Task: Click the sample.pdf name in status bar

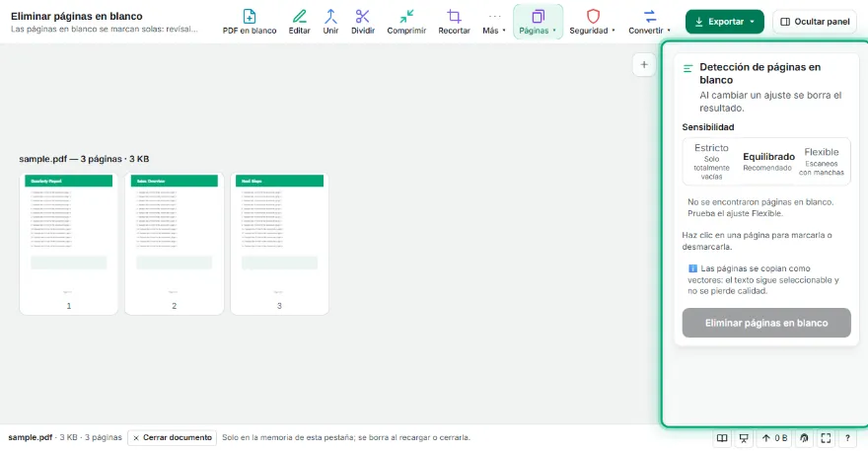Action: coord(30,437)
